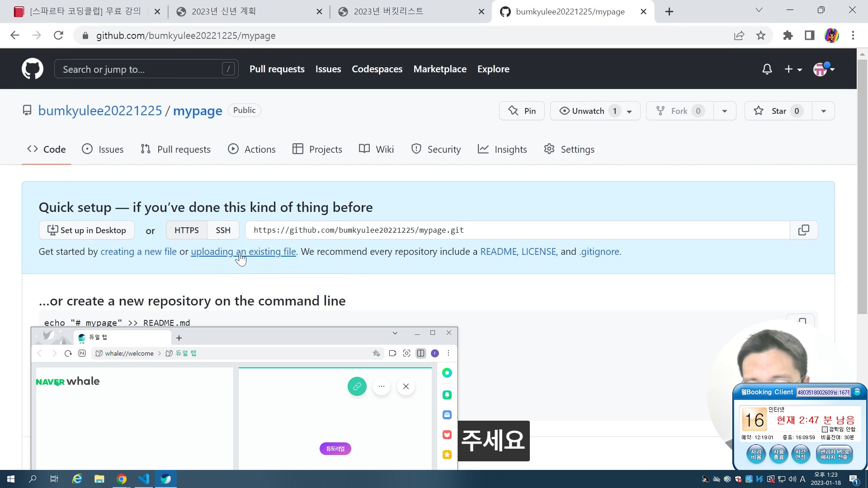Open the Wiki tab
This screenshot has width=868, height=488.
click(376, 149)
